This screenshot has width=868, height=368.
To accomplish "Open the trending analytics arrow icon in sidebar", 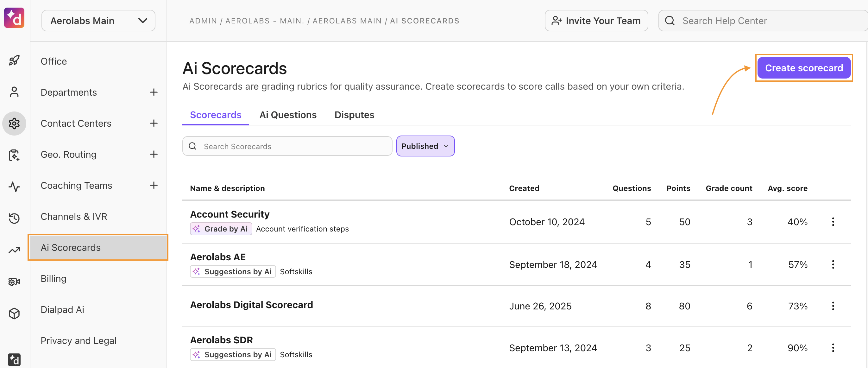I will click(x=14, y=250).
